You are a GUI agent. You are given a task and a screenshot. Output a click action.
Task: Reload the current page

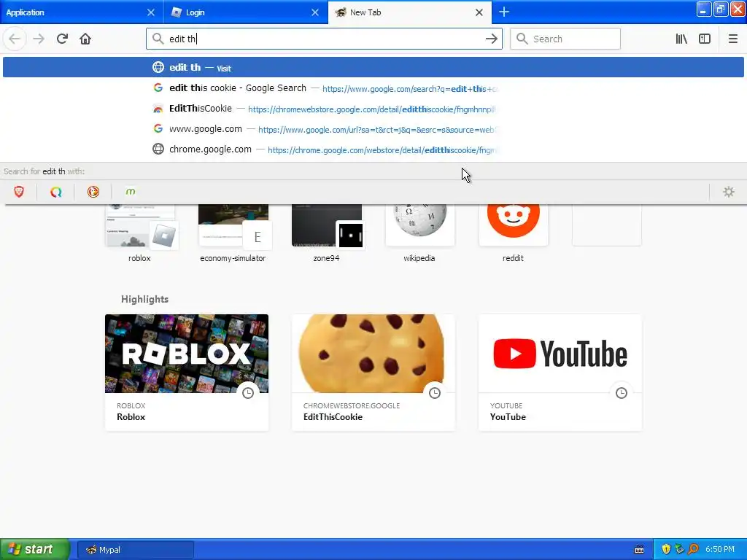point(62,39)
